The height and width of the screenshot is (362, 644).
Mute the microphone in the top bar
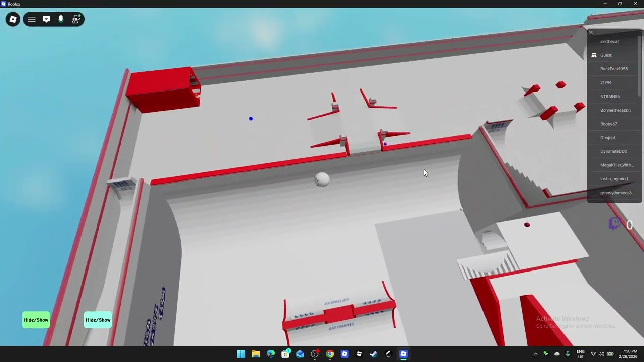[x=61, y=20]
